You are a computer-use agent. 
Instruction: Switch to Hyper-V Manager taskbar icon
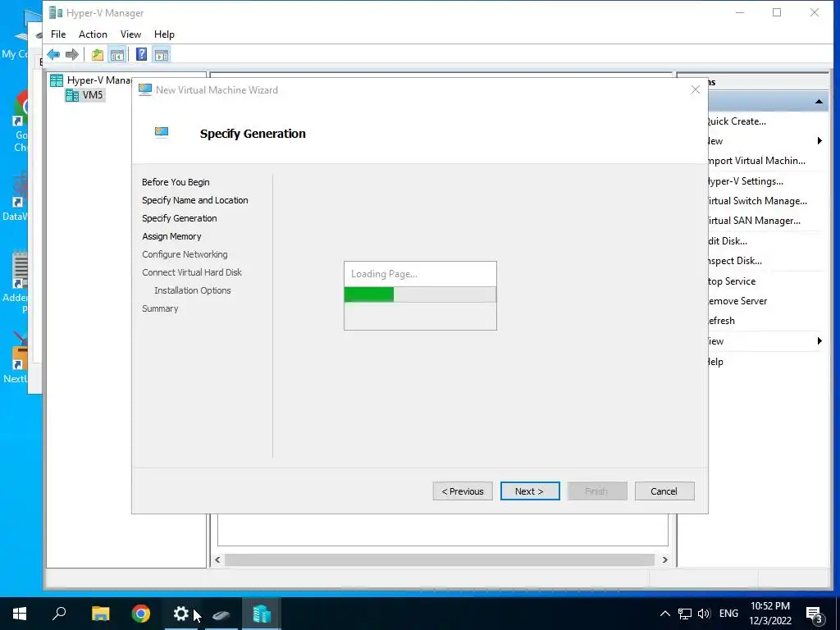262,614
